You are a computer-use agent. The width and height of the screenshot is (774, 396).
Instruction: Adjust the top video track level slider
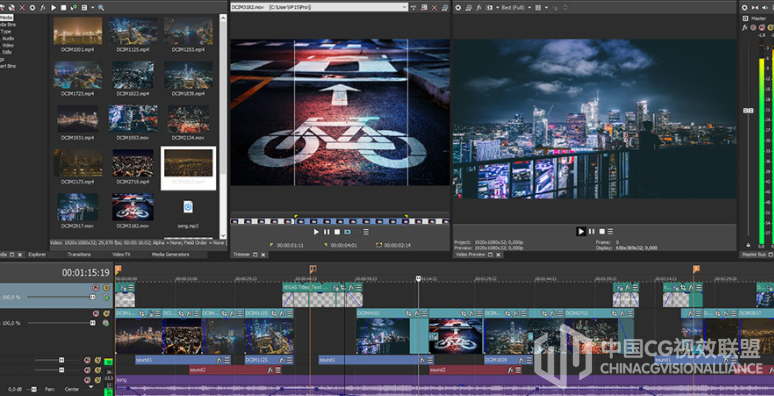pos(92,297)
